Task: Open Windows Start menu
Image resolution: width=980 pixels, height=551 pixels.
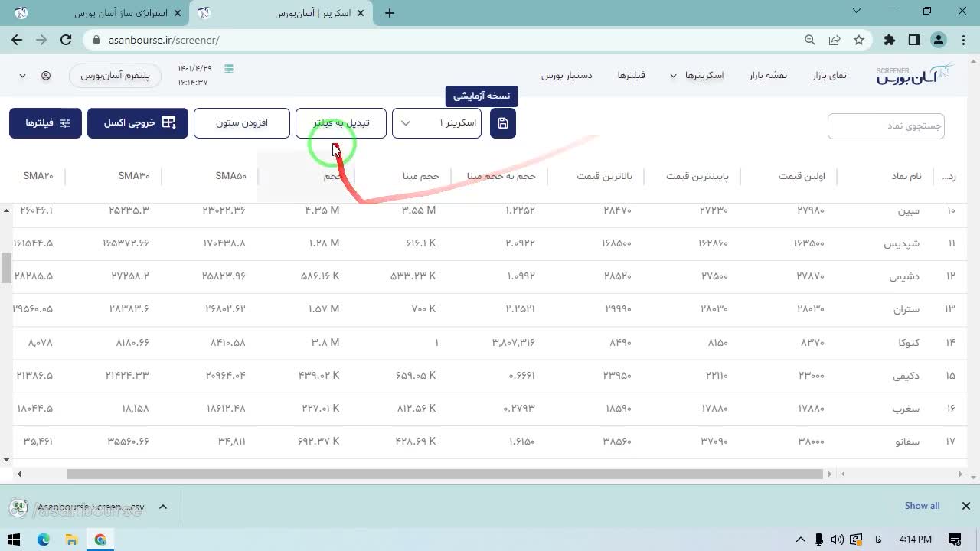Action: pos(14,540)
